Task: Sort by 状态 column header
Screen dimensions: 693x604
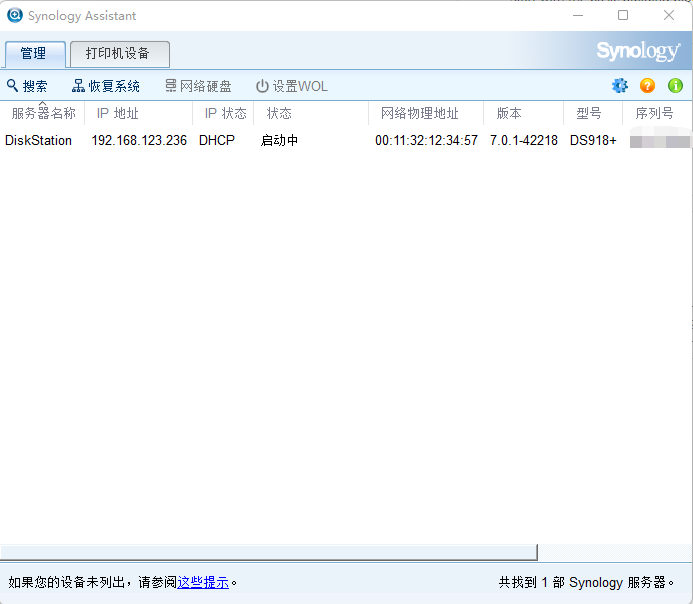Action: click(311, 113)
